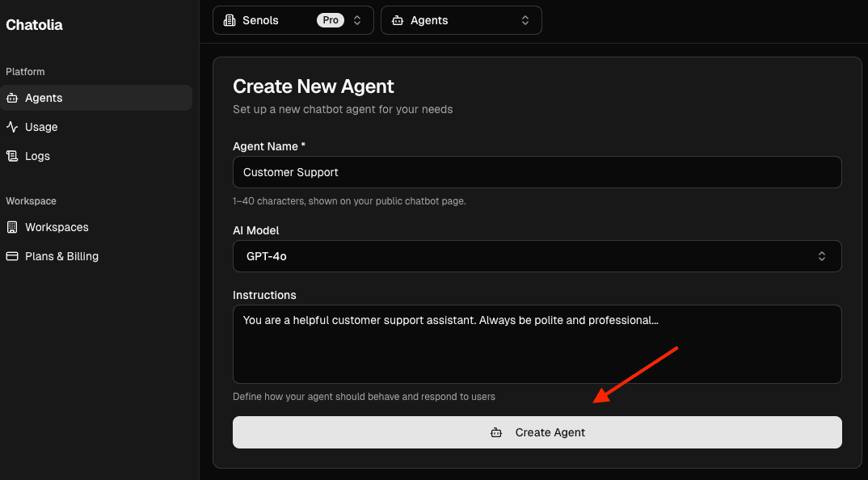Viewport: 868px width, 480px height.
Task: Click the grid icon beside Workspaces
Action: click(12, 227)
